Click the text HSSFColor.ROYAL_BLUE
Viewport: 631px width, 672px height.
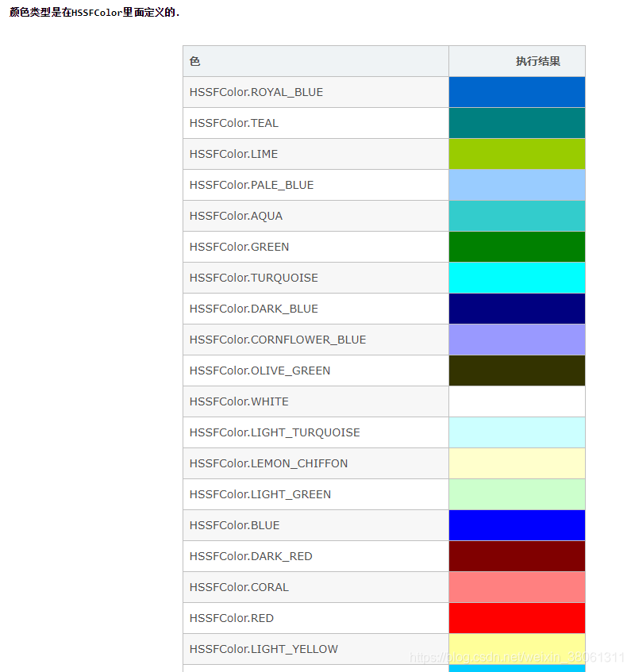click(256, 92)
